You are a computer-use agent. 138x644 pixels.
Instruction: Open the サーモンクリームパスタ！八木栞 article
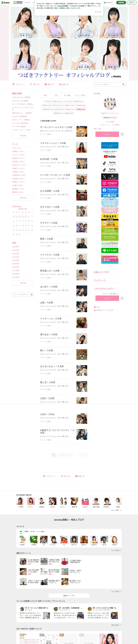[56, 127]
